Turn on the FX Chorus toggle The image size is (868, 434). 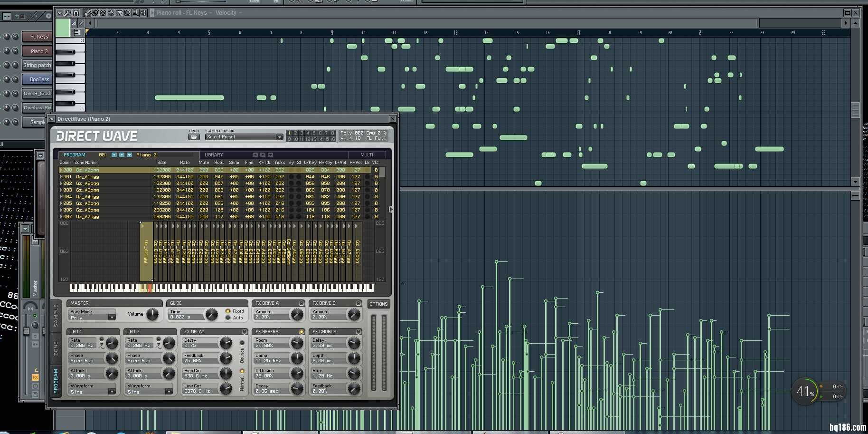point(358,332)
